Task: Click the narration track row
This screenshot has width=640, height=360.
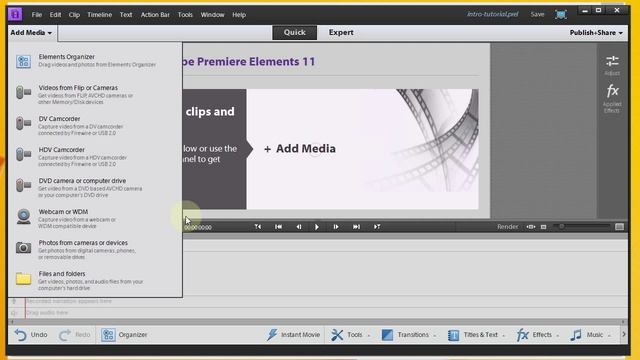Action: (x=318, y=301)
